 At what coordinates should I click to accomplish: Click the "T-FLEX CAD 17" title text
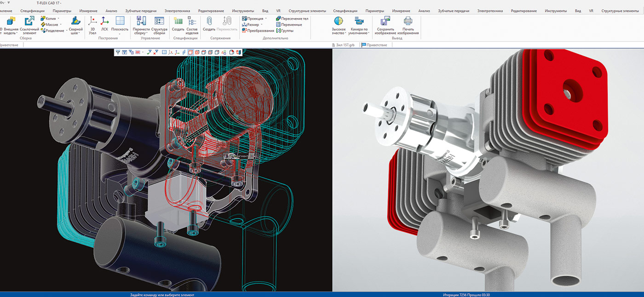click(49, 3)
